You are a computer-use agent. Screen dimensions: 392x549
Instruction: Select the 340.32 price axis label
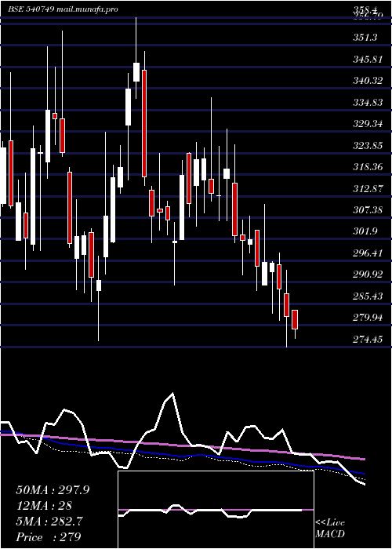368,81
